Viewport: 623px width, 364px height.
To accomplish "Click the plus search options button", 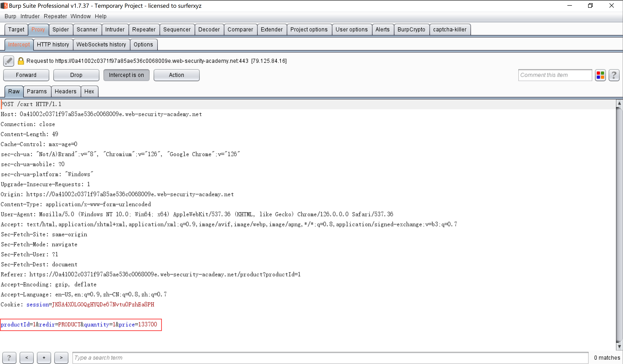I will (44, 358).
